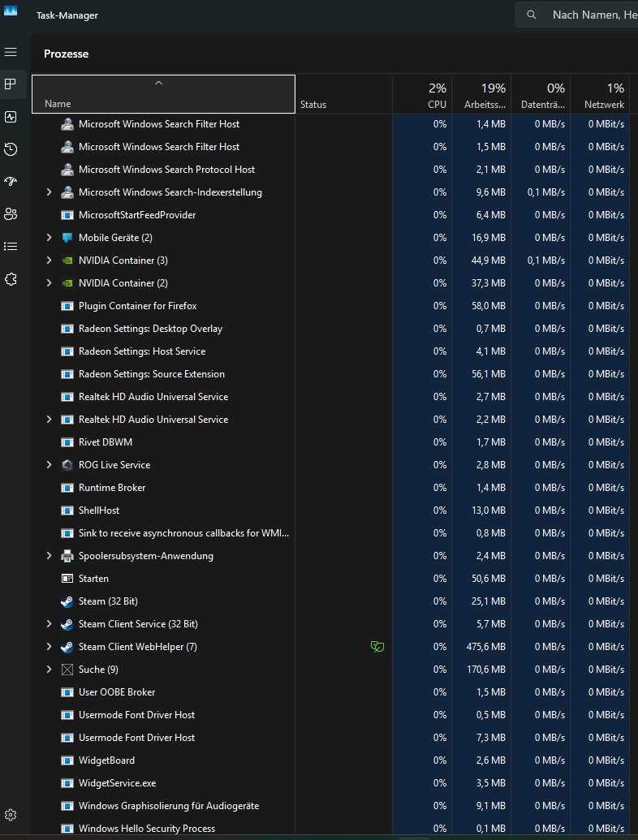
Task: Click the Search Protocol Host icon
Action: 67,170
